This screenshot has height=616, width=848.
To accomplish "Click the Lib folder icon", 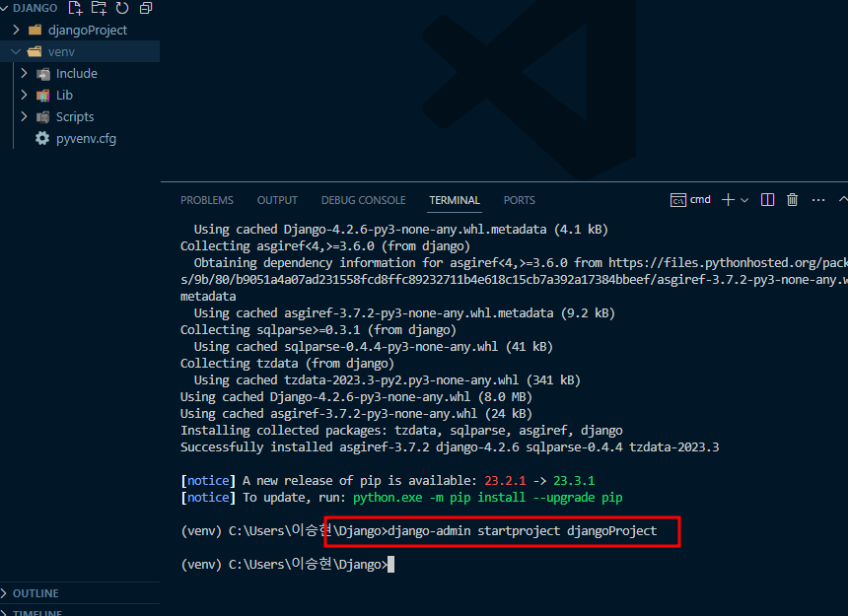I will 43,96.
